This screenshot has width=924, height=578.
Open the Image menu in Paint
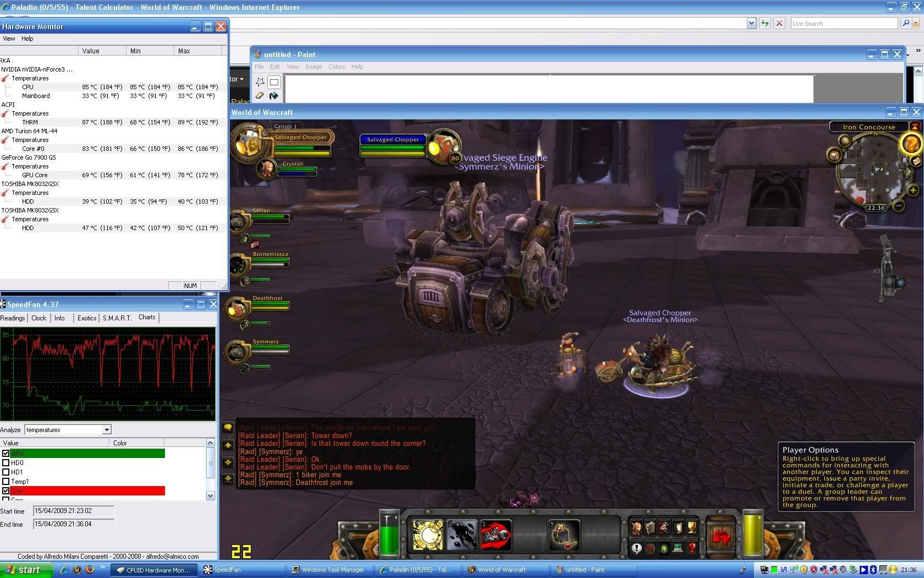pyautogui.click(x=313, y=67)
